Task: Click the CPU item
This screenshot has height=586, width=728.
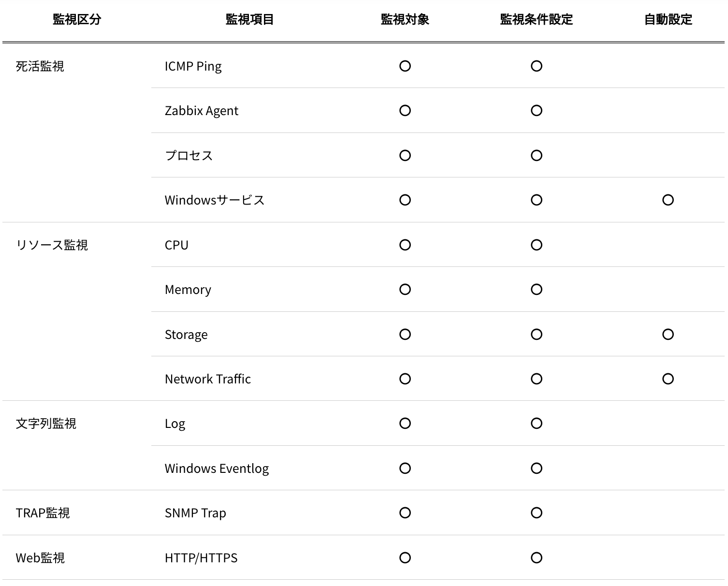Action: point(176,245)
